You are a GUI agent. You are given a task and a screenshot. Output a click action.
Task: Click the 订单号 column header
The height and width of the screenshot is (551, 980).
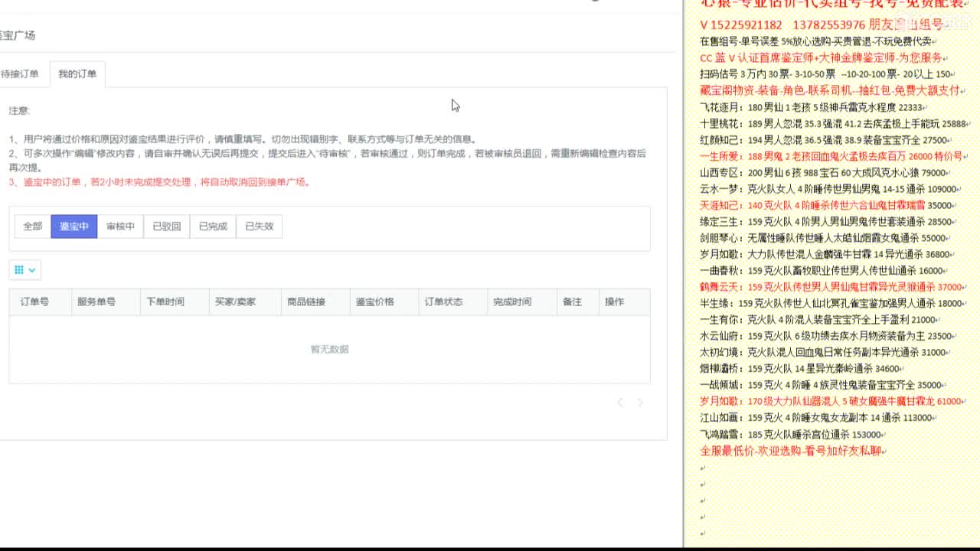point(31,302)
